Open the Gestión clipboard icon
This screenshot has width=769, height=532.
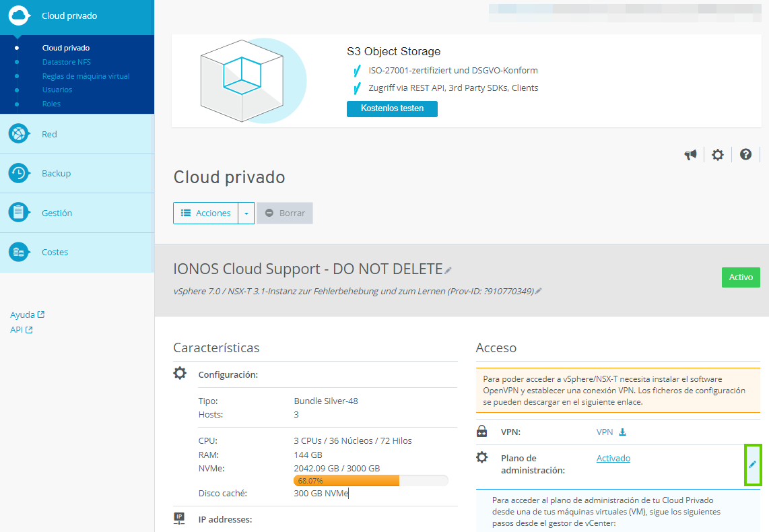tap(19, 212)
